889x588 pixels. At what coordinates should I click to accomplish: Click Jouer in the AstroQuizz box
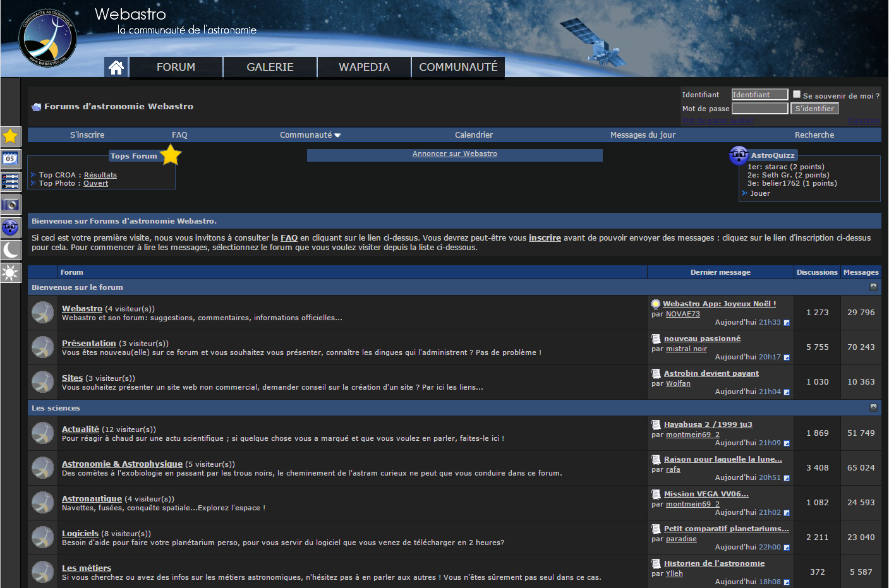tap(760, 193)
